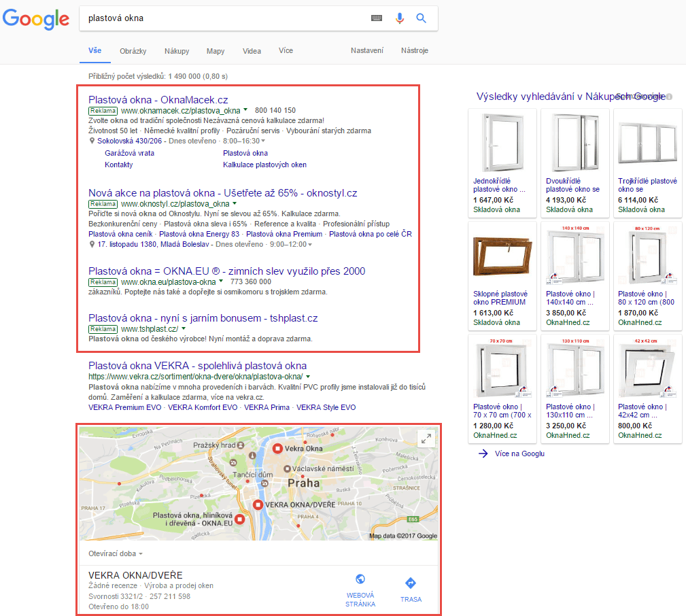Open the VEKRA OKNA/DVEŘE website globe icon
This screenshot has width=686, height=616.
360,580
